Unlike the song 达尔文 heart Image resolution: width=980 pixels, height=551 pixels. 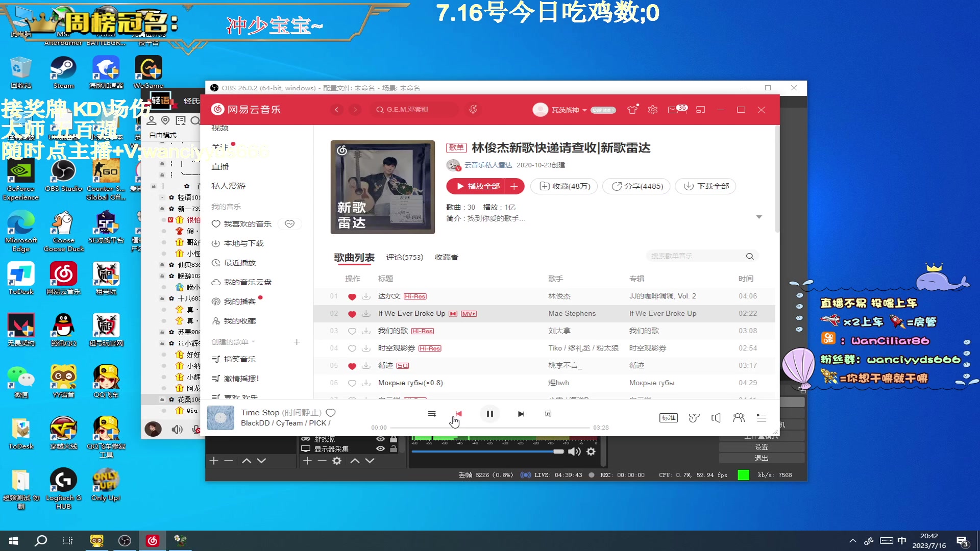352,296
